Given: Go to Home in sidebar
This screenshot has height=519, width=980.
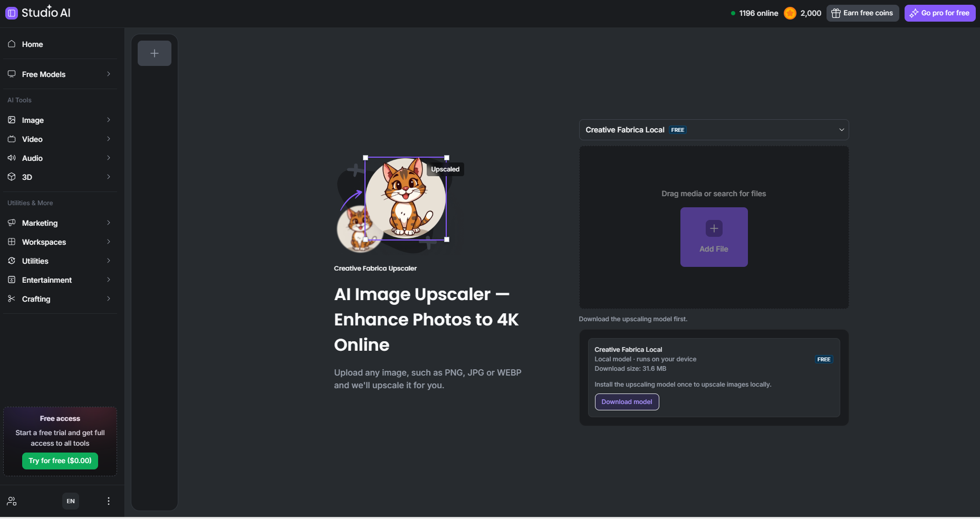Looking at the screenshot, I should pyautogui.click(x=60, y=44).
